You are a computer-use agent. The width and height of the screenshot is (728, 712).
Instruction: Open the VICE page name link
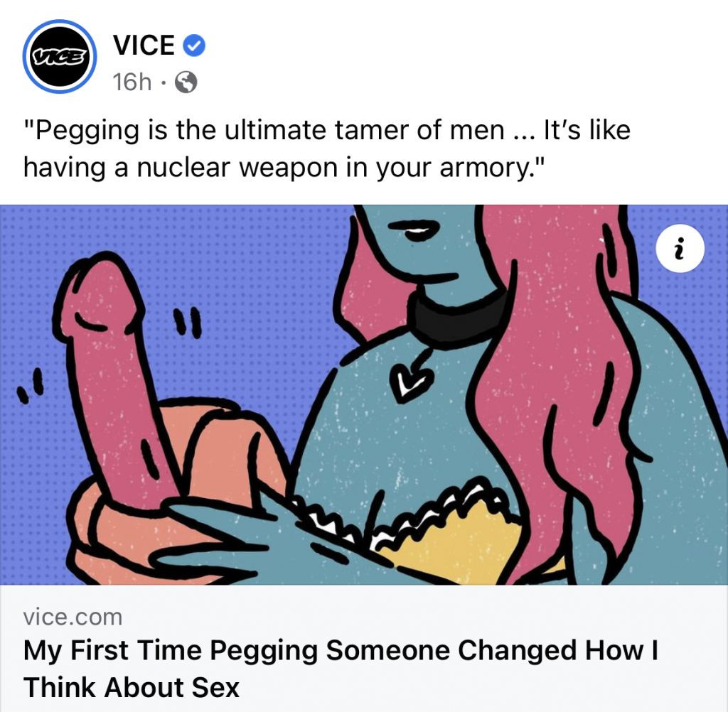[144, 45]
